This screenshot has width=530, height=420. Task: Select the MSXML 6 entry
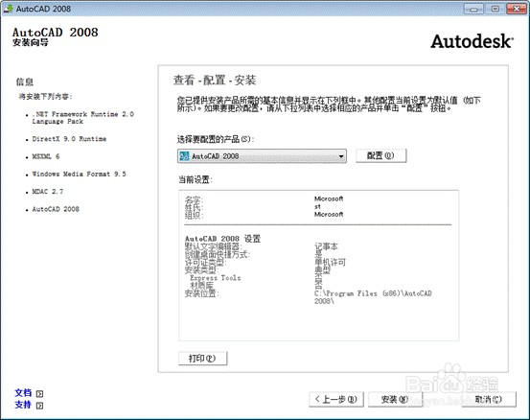pyautogui.click(x=46, y=156)
